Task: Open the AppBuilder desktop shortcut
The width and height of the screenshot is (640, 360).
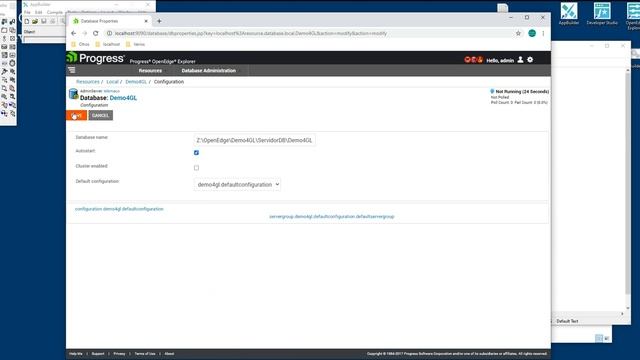Action: pos(569,14)
